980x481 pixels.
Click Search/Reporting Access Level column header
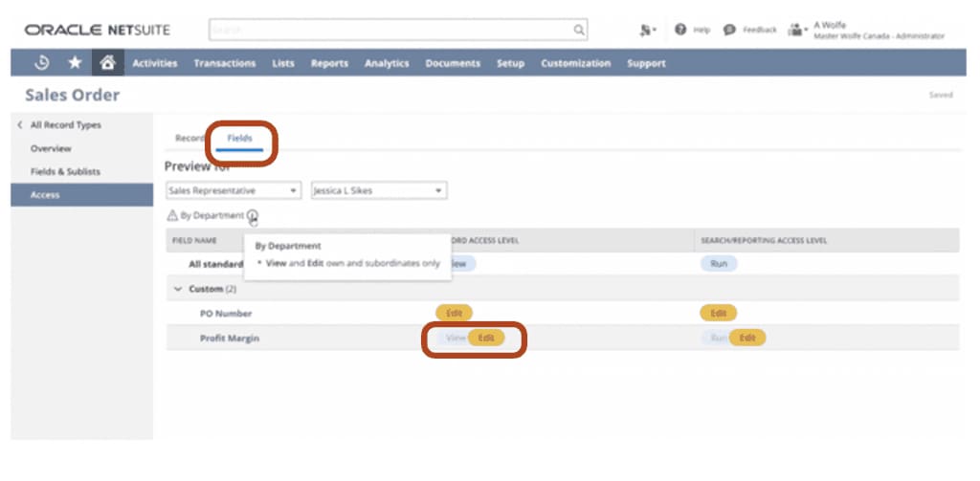coord(764,241)
